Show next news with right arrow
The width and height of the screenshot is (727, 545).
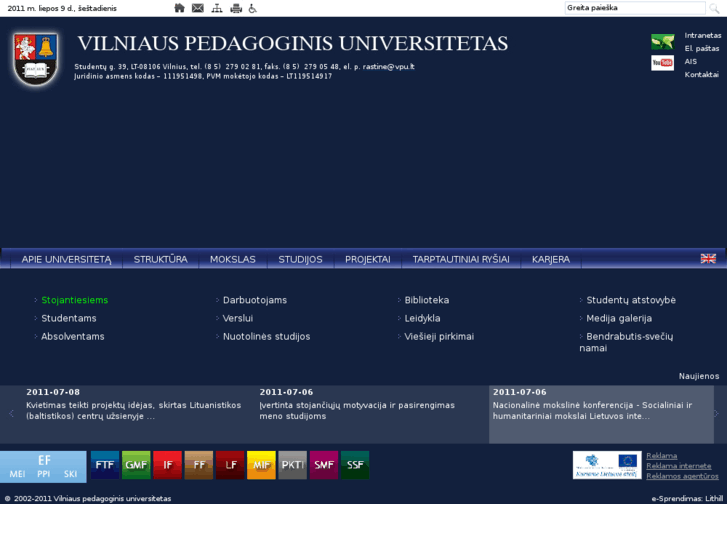716,413
